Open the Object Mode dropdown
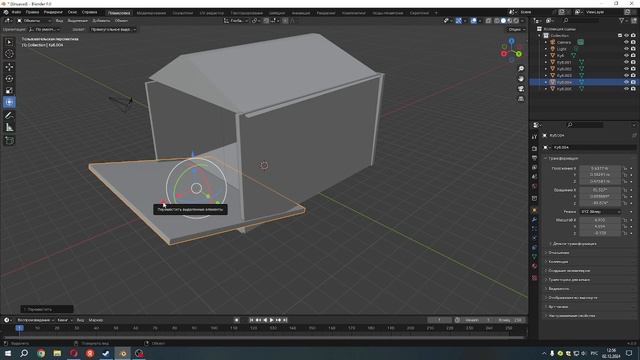 [34, 20]
